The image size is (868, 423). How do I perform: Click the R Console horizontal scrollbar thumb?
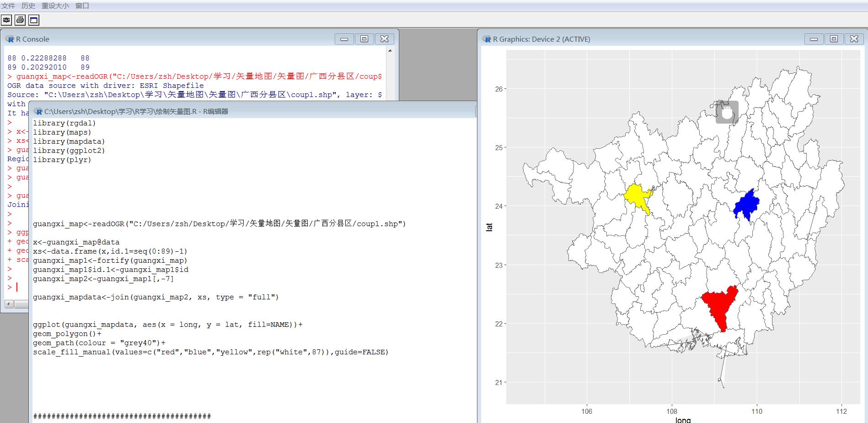[x=21, y=304]
